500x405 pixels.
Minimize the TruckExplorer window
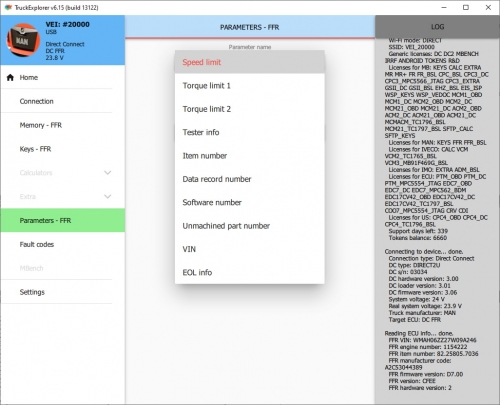pyautogui.click(x=444, y=7)
